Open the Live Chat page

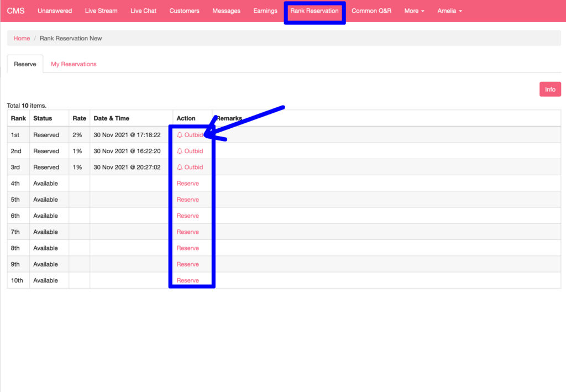(x=143, y=11)
